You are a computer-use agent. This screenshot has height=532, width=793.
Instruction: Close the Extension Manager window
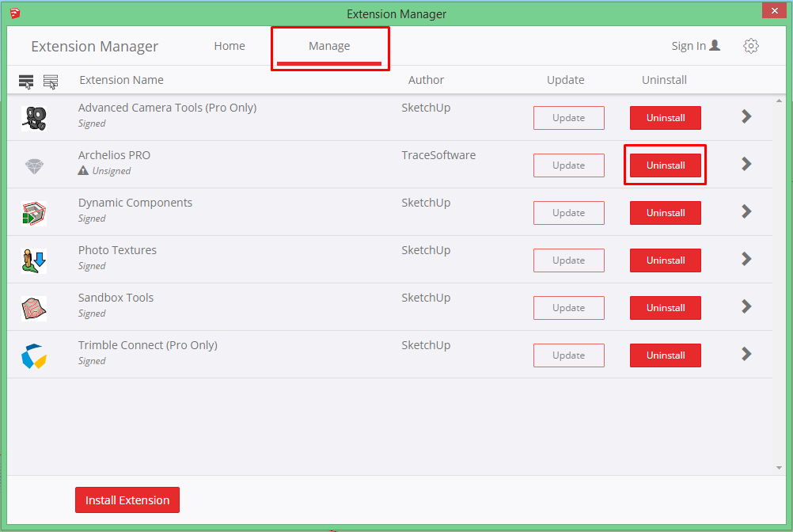(x=774, y=10)
